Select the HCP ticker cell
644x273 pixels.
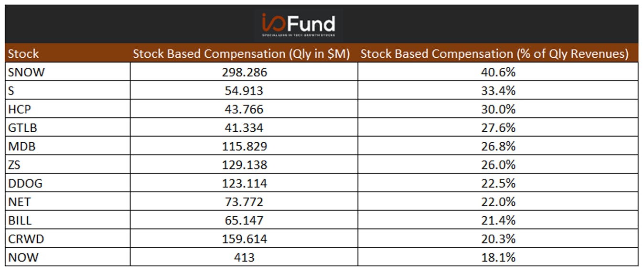point(68,109)
